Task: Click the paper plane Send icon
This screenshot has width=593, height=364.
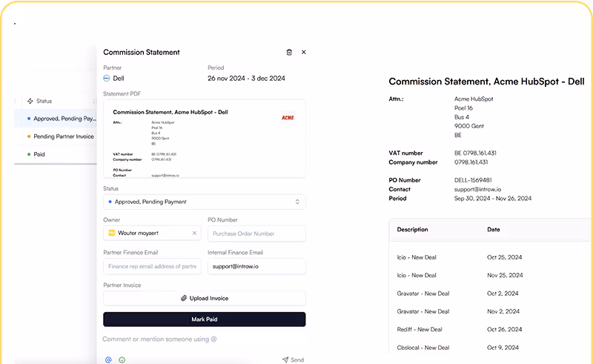Action: click(x=285, y=360)
